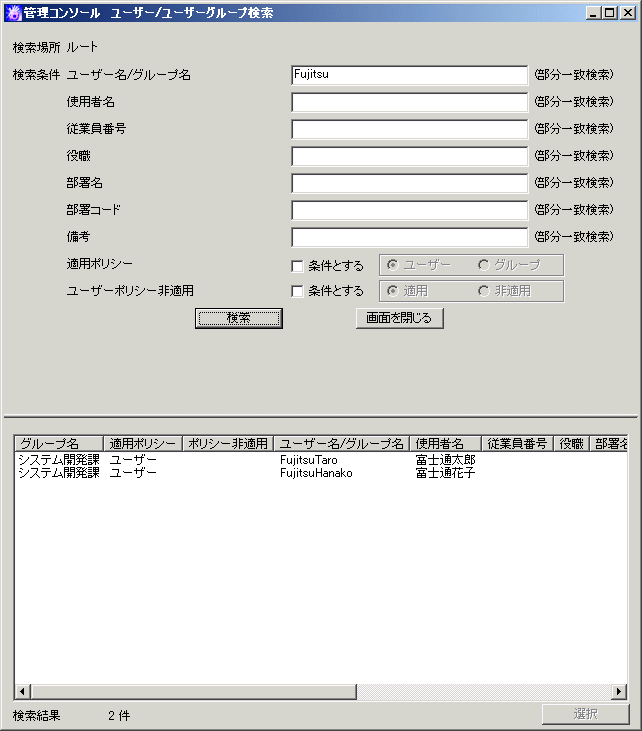Click 富士通花子 in the results
The height and width of the screenshot is (731, 642).
click(445, 473)
